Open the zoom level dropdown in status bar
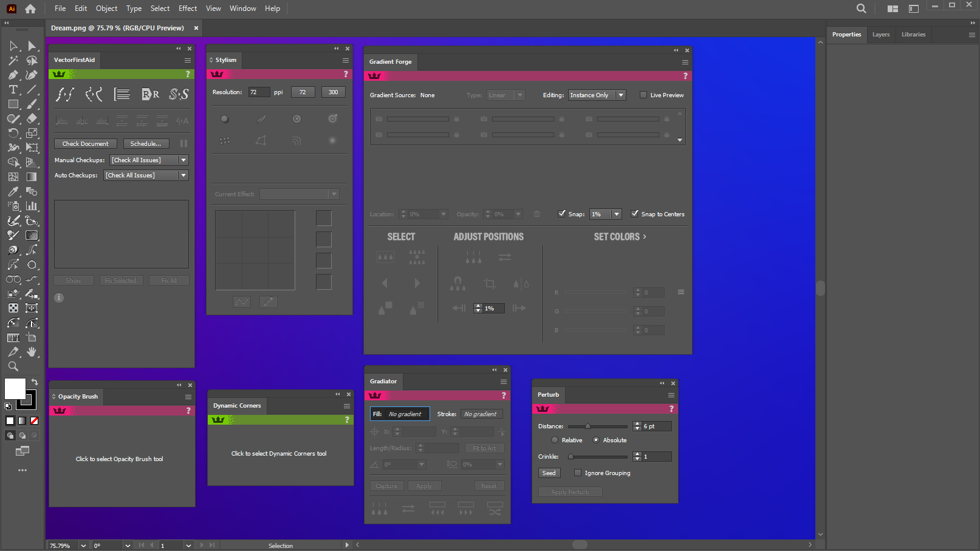 click(83, 546)
